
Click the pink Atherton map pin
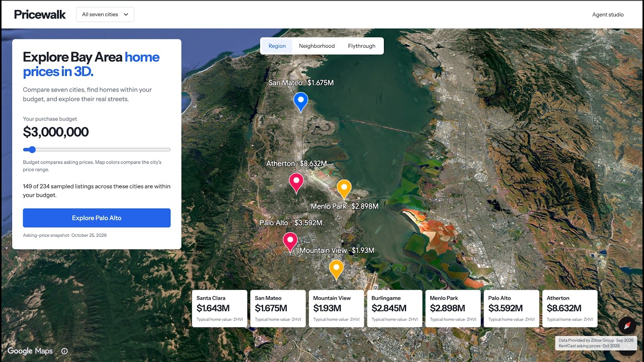point(296,183)
